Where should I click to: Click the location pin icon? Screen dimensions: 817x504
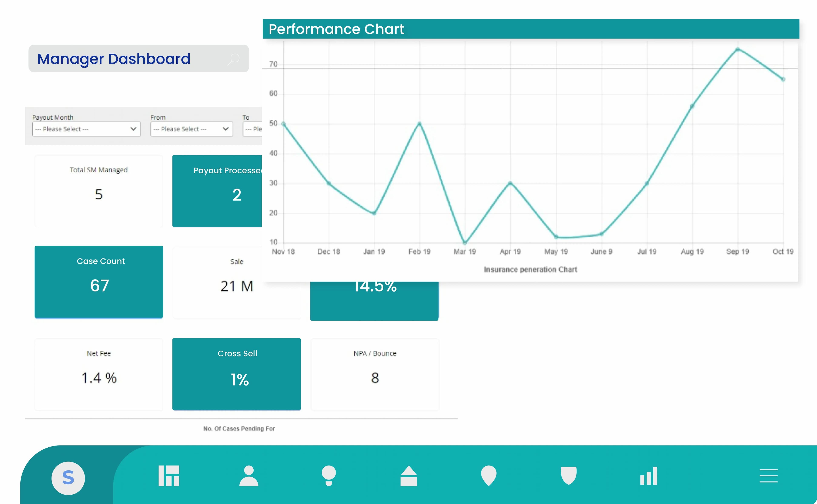click(x=489, y=476)
